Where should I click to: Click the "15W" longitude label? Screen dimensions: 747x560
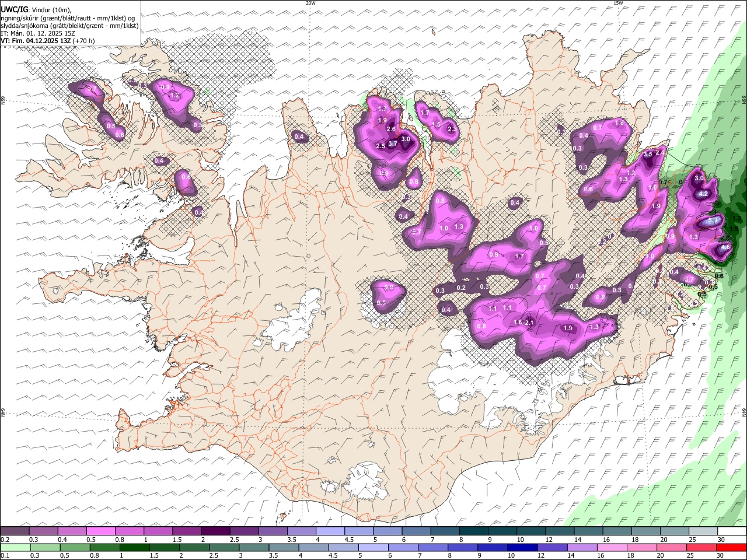(x=618, y=3)
